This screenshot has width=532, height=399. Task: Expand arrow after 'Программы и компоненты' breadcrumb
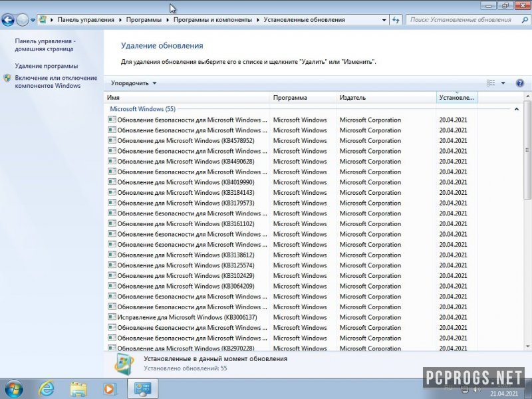[258, 20]
